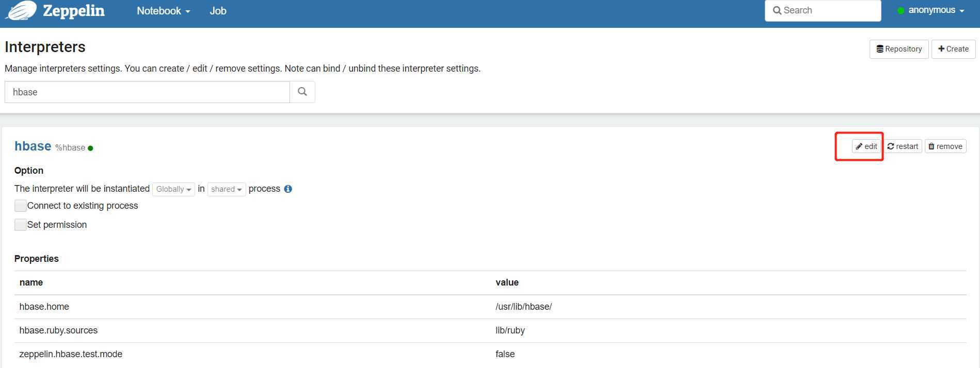Screen dimensions: 980x368
Task: Click the hbase interpreter name link
Action: [33, 146]
